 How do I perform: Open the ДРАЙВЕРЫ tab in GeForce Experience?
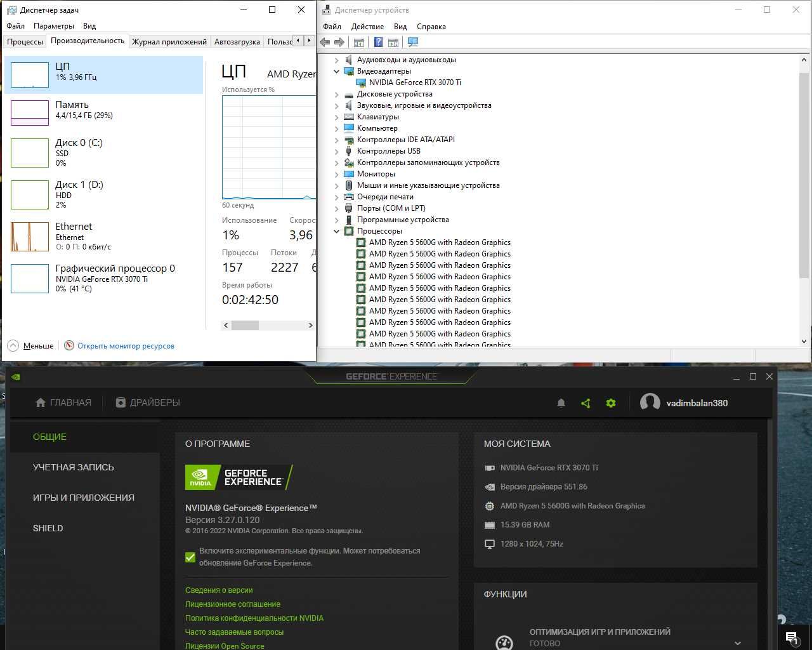click(148, 402)
